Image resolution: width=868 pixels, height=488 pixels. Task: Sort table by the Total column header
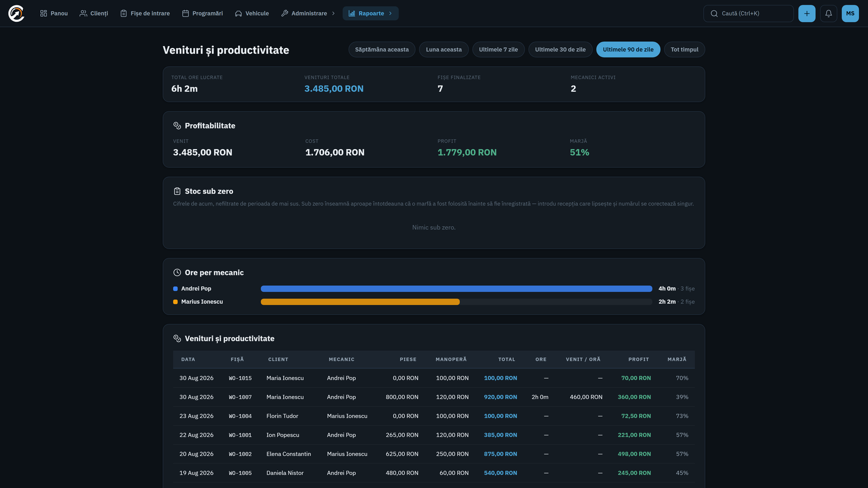coord(507,359)
